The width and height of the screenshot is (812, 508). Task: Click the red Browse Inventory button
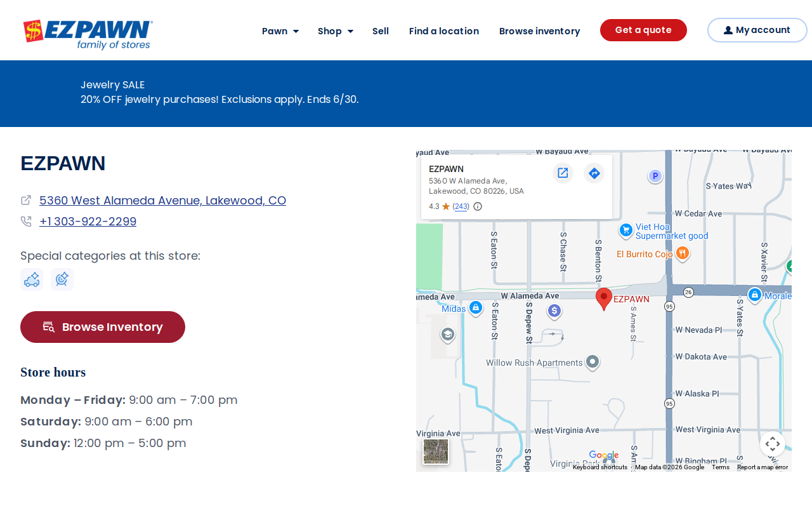coord(103,327)
